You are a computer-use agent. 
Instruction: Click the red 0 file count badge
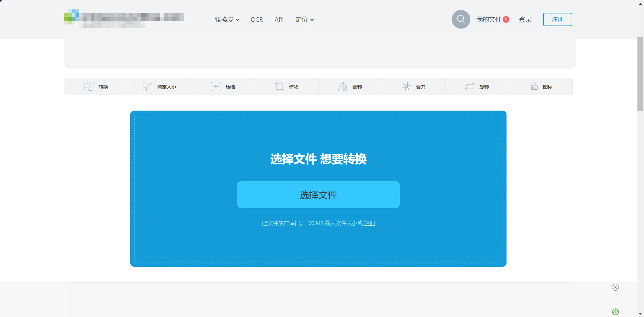(x=506, y=20)
